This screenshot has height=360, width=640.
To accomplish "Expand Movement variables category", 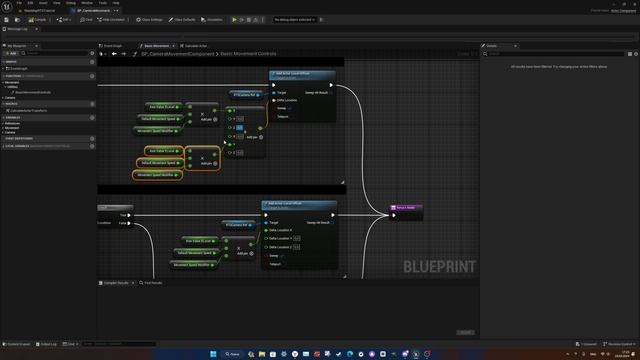I will coord(3,128).
